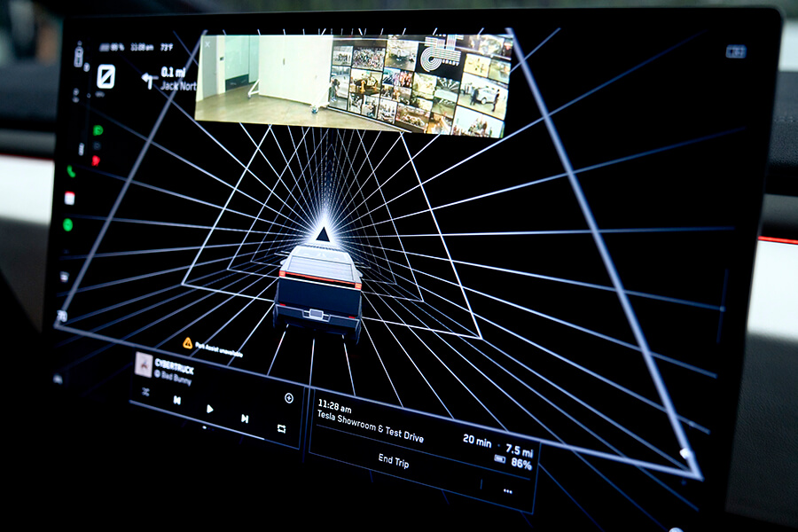The image size is (798, 532).
Task: Tap the Park Assist unavailable warning icon
Action: tap(188, 342)
